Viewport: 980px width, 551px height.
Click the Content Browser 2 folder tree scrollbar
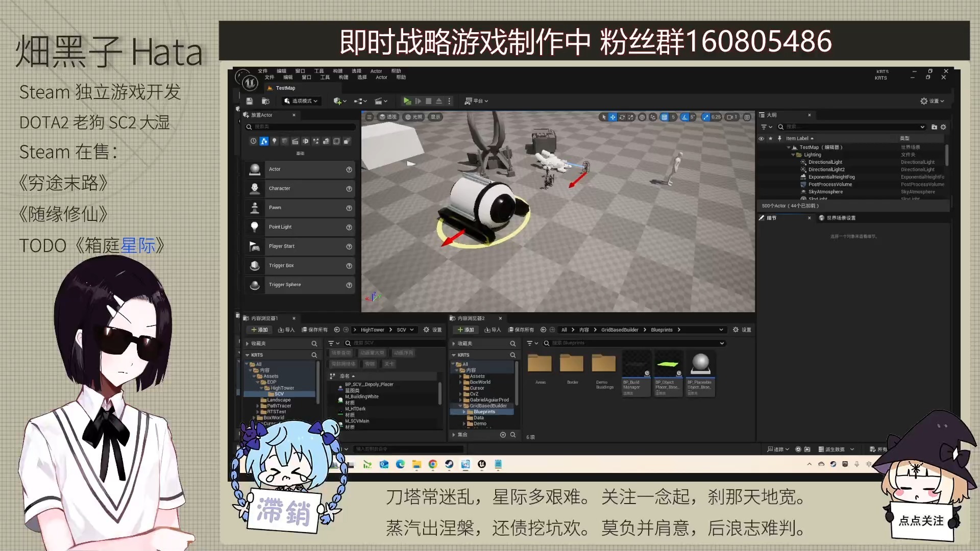click(517, 384)
